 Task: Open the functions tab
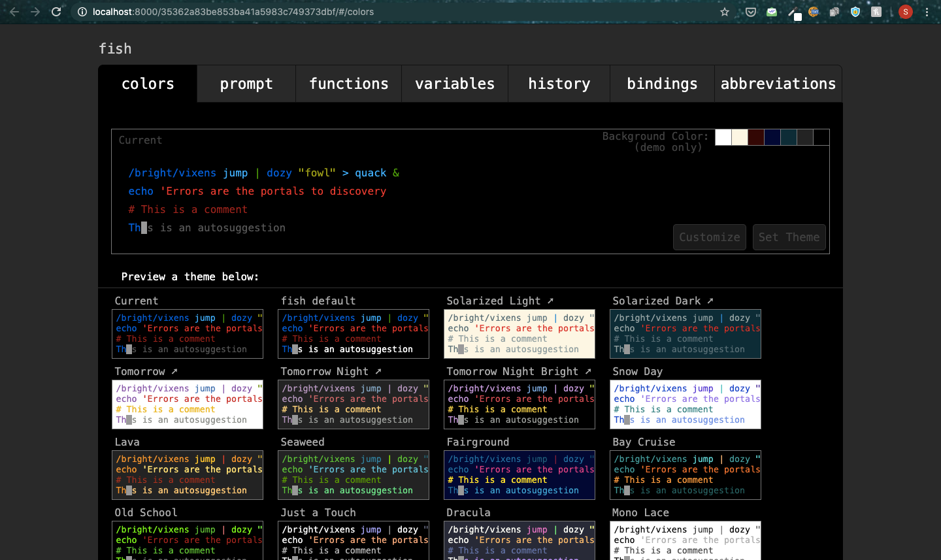point(348,83)
